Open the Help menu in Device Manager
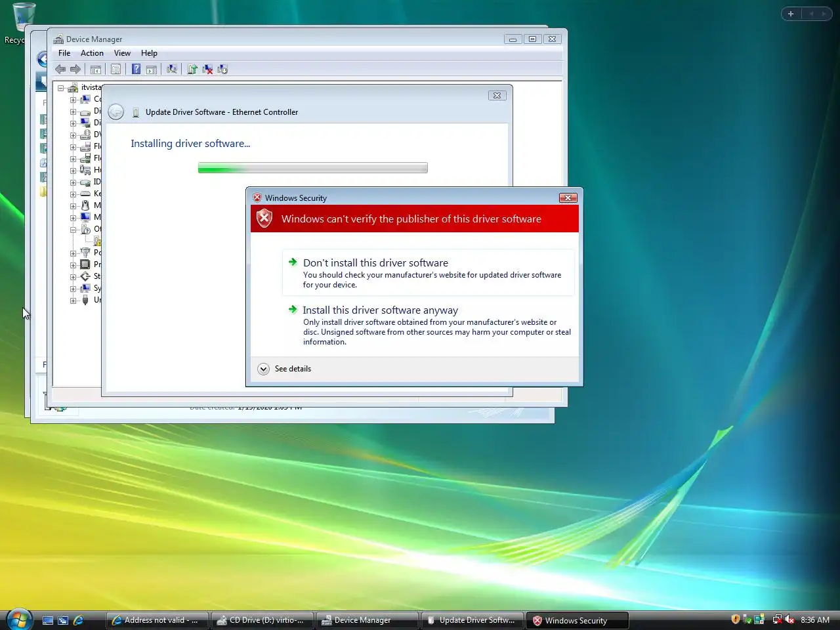Screen dimensions: 840x630 click(x=149, y=53)
